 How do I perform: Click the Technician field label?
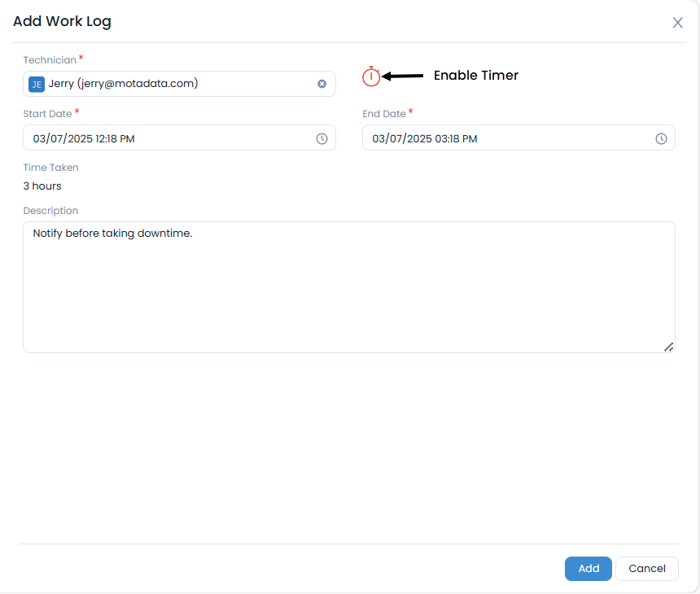pyautogui.click(x=50, y=60)
